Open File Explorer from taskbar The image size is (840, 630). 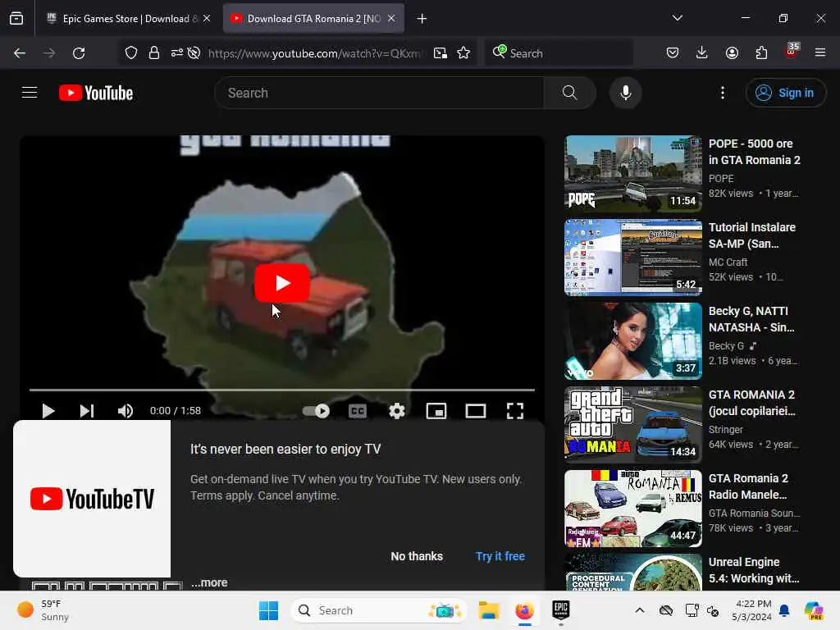489,610
